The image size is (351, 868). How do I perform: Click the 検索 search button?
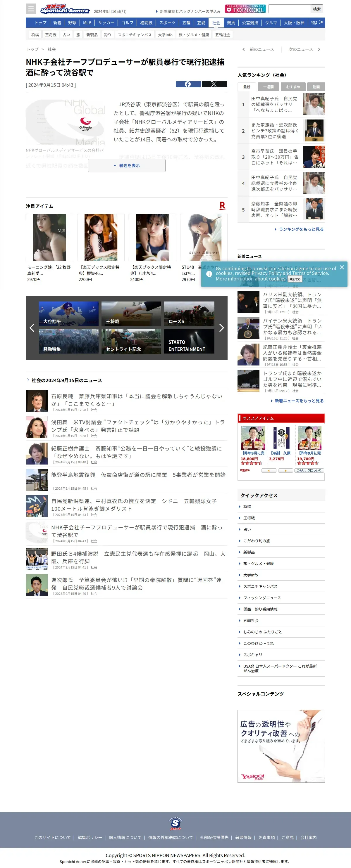(x=317, y=9)
